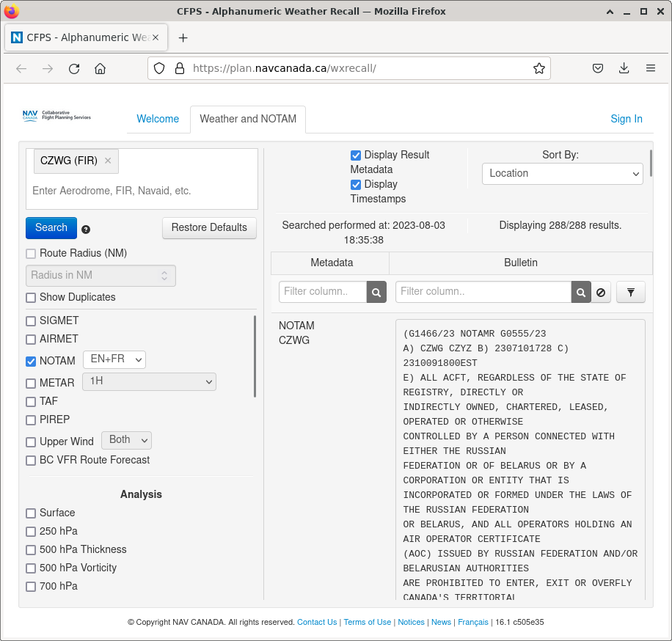Select the Weather and NOTAM tab
Screen dimensions: 672x641
pyautogui.click(x=248, y=119)
